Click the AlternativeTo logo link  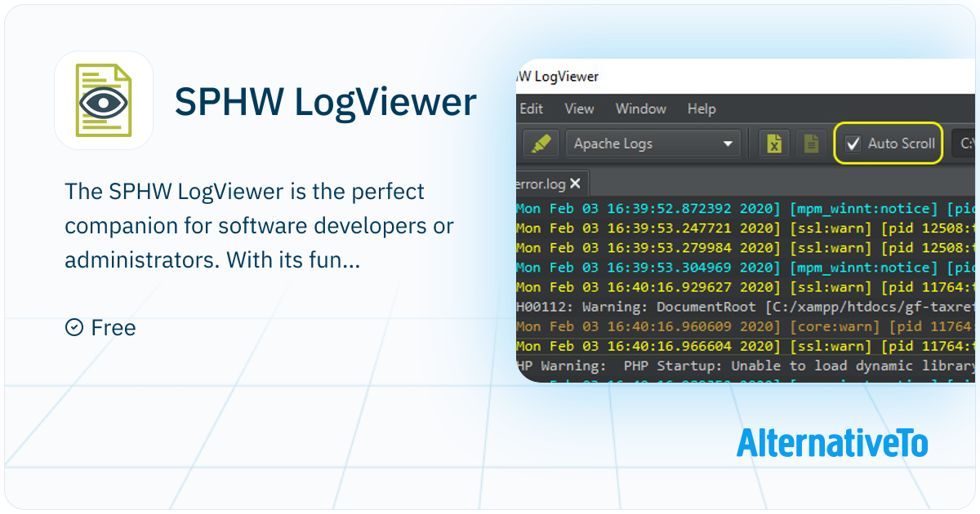[x=832, y=442]
